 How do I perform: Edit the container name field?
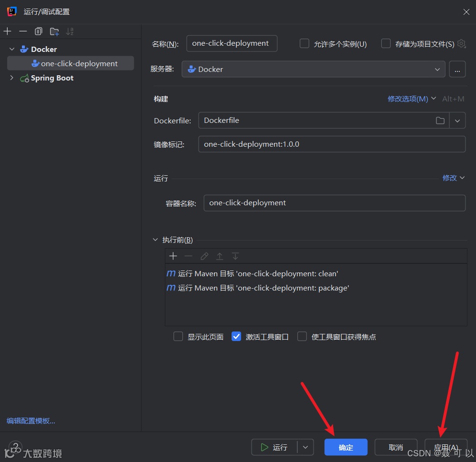tap(334, 203)
